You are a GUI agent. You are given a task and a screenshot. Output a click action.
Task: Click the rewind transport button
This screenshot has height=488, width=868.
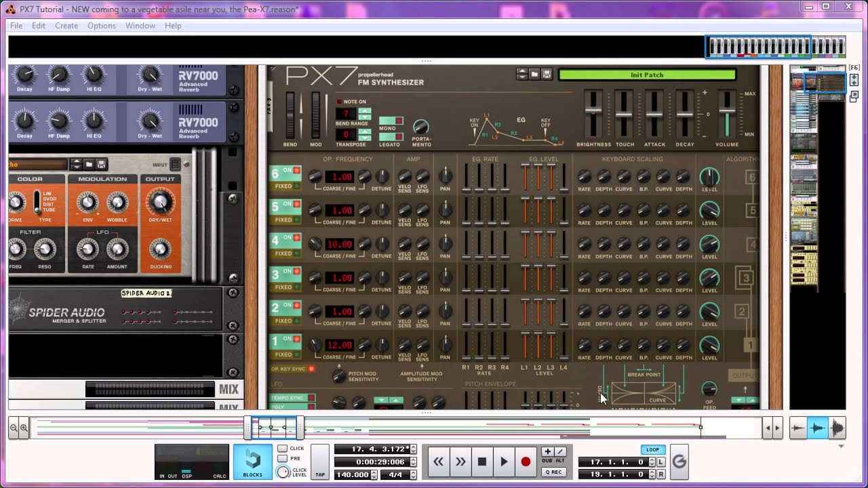[439, 462]
